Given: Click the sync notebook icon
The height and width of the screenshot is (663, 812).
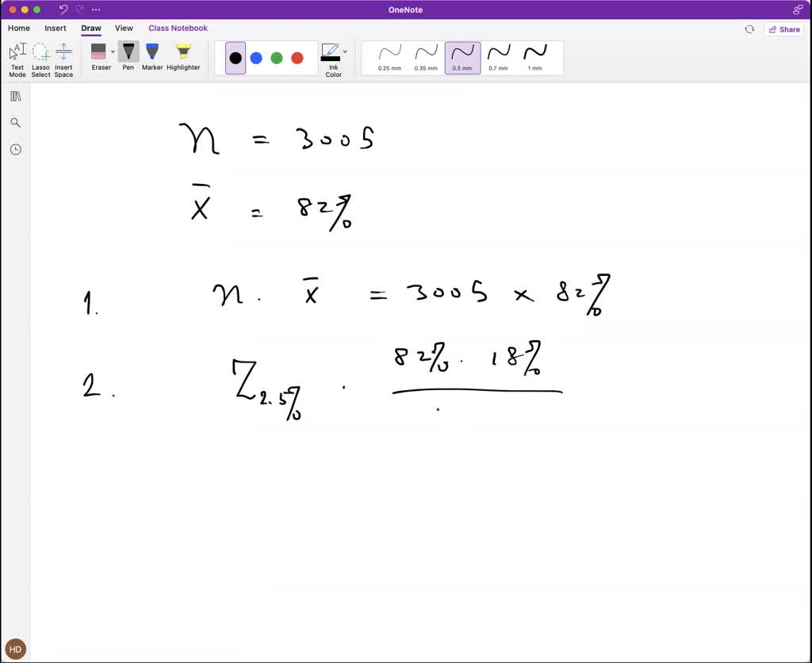Looking at the screenshot, I should point(749,29).
